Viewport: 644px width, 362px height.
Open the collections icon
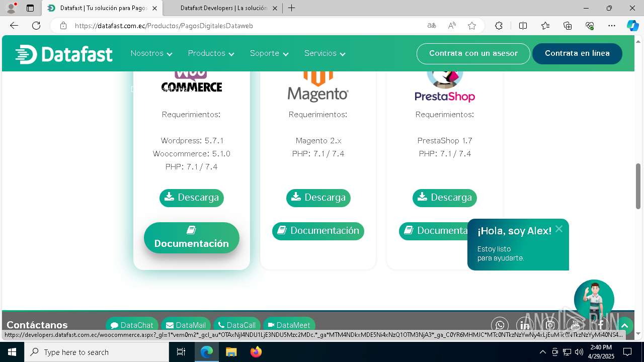tap(568, 26)
